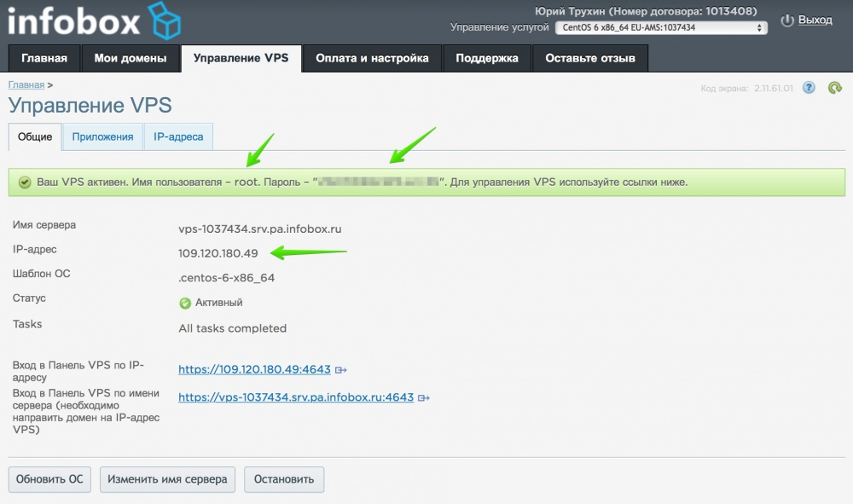This screenshot has height=504, width=853.
Task: Click the OS template .centos-6-x86_64 value
Action: pyautogui.click(x=226, y=278)
